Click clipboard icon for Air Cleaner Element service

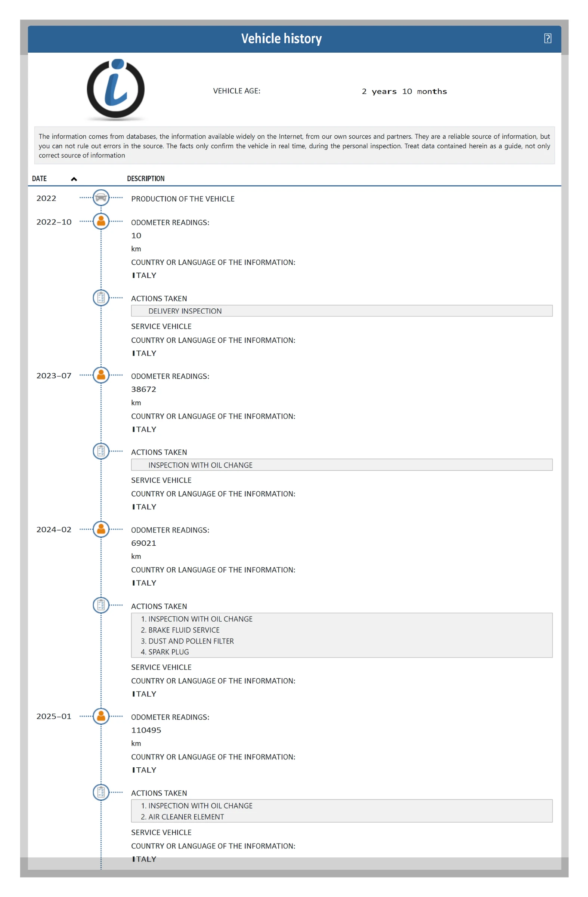[101, 792]
